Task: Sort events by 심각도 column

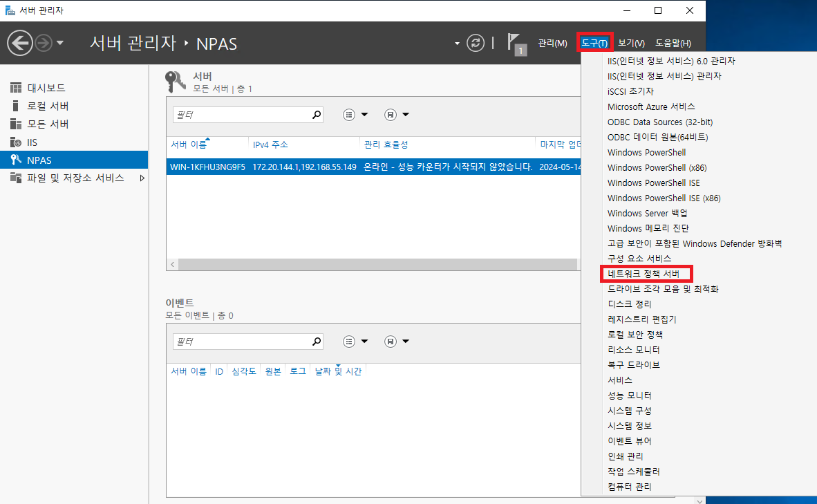Action: pos(244,371)
